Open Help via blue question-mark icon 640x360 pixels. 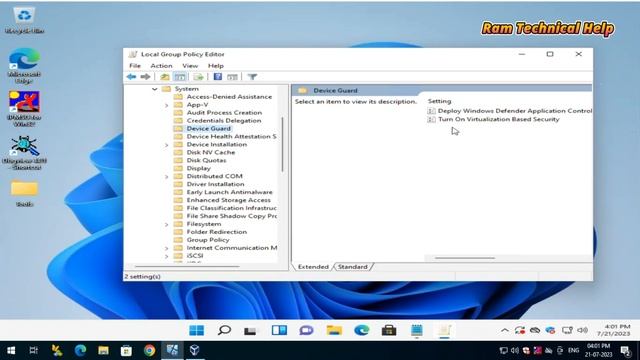pyautogui.click(x=218, y=77)
